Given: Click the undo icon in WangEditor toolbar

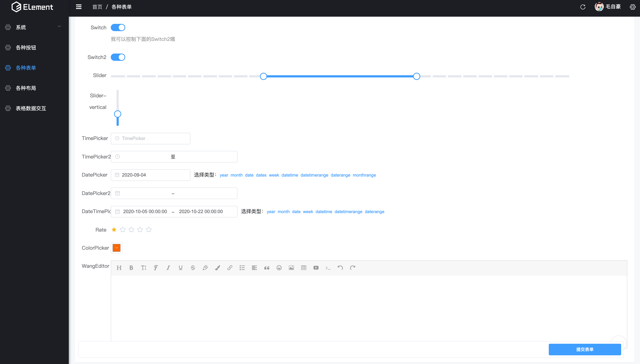Looking at the screenshot, I should pyautogui.click(x=340, y=267).
